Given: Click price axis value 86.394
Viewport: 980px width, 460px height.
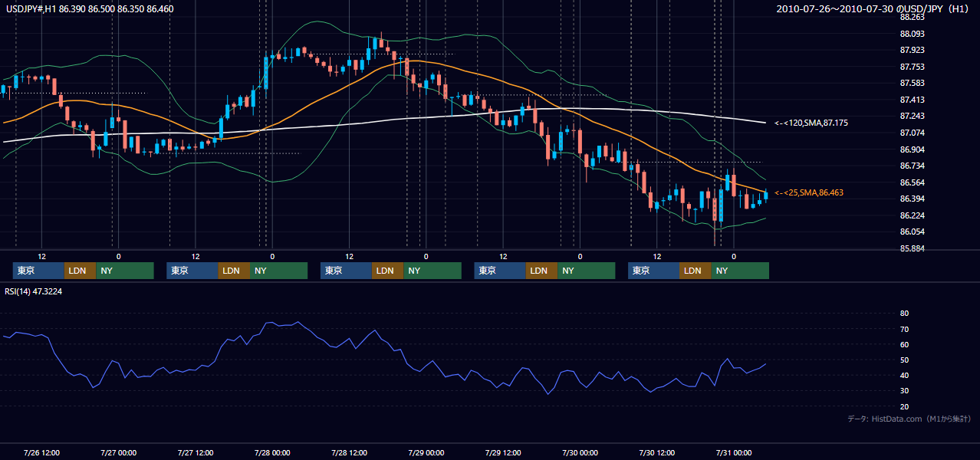Looking at the screenshot, I should point(912,199).
